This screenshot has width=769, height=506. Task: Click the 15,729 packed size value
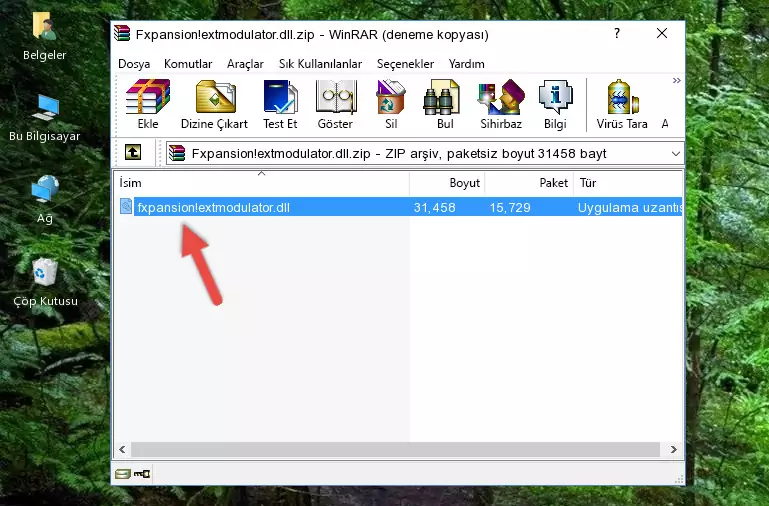[510, 207]
